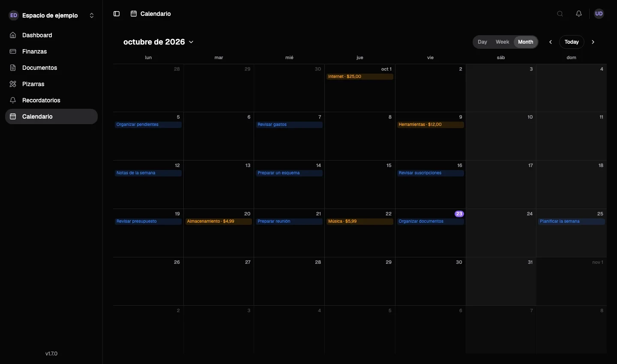The height and width of the screenshot is (364, 617).
Task: Open the Notas de la semana event
Action: coord(148,173)
